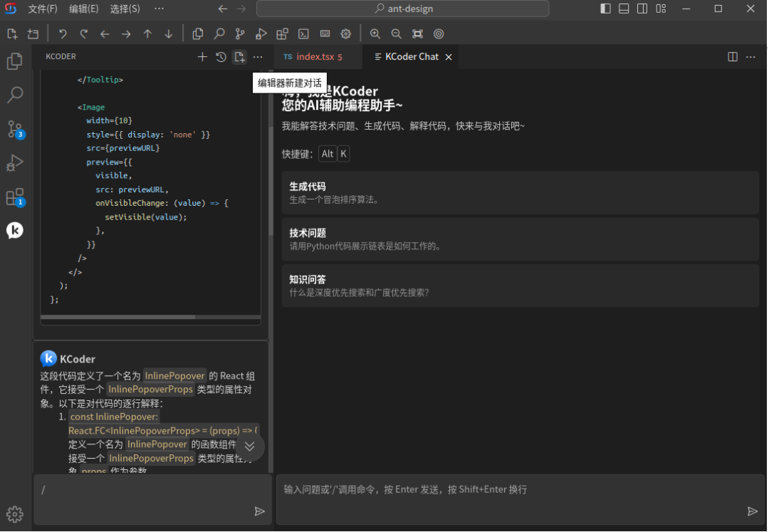Image resolution: width=769 pixels, height=532 pixels.
Task: Open Extensions view with badge 1
Action: tap(15, 197)
